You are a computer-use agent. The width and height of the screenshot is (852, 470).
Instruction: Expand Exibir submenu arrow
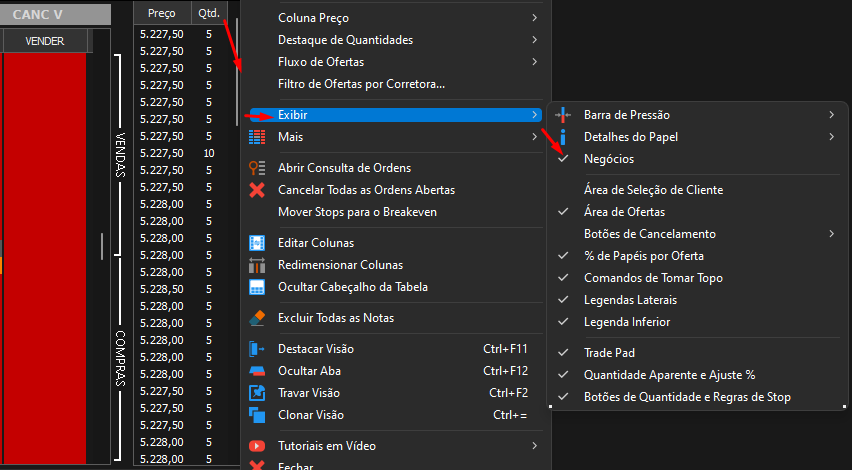tap(535, 115)
